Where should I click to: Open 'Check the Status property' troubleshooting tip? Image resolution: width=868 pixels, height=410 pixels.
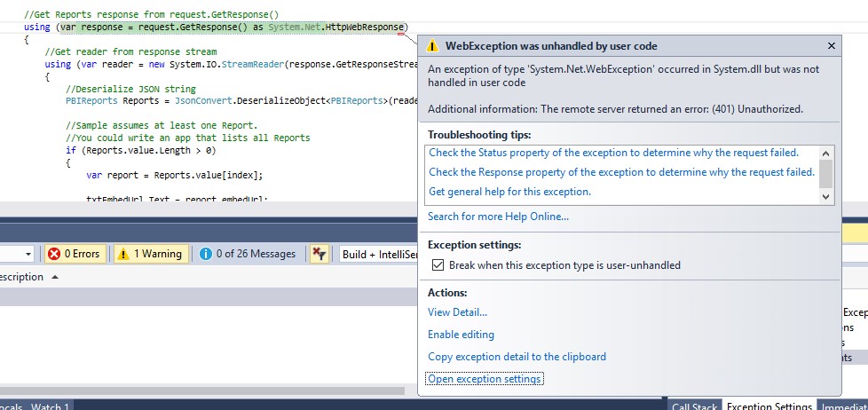click(614, 152)
